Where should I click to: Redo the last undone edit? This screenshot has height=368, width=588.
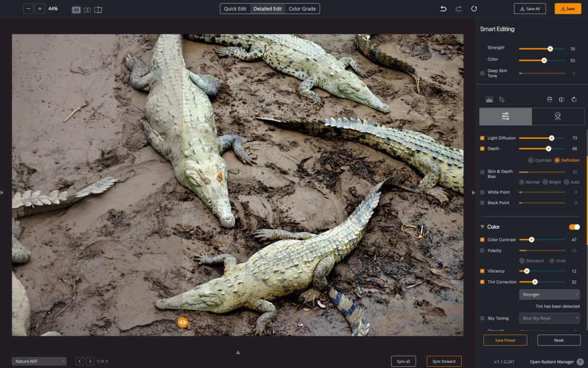click(x=459, y=9)
